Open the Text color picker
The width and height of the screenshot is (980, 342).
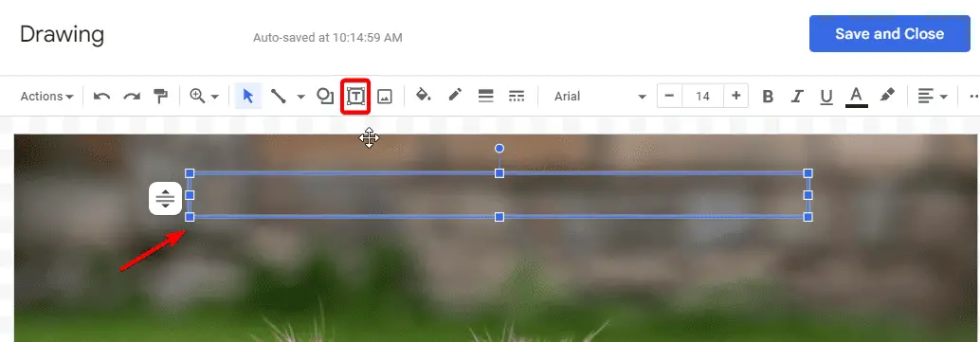point(856,97)
